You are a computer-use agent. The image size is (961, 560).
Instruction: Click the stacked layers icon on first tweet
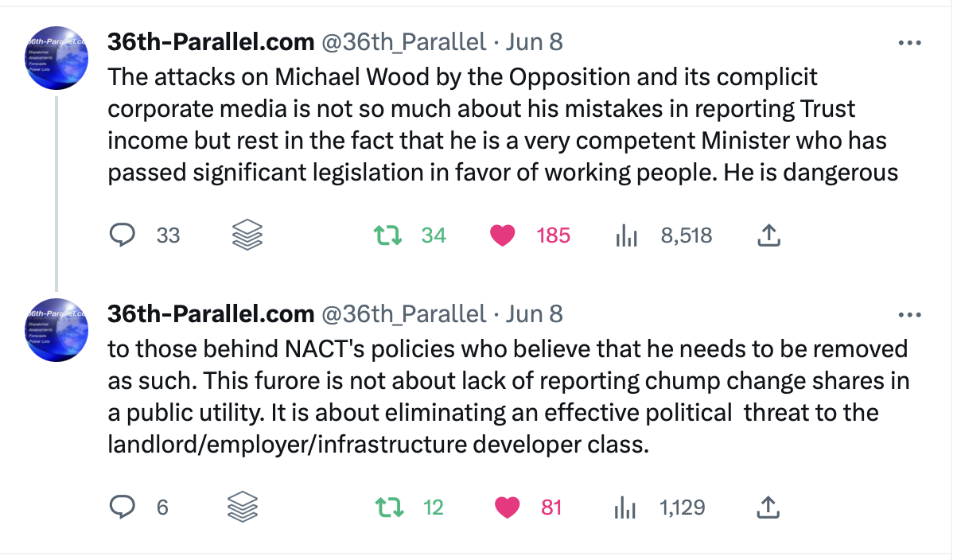pos(247,235)
